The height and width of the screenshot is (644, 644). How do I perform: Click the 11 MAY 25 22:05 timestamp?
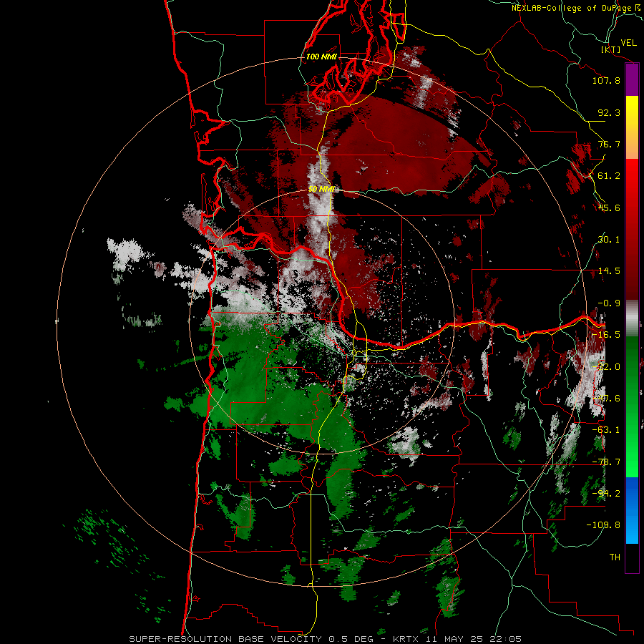(x=474, y=639)
